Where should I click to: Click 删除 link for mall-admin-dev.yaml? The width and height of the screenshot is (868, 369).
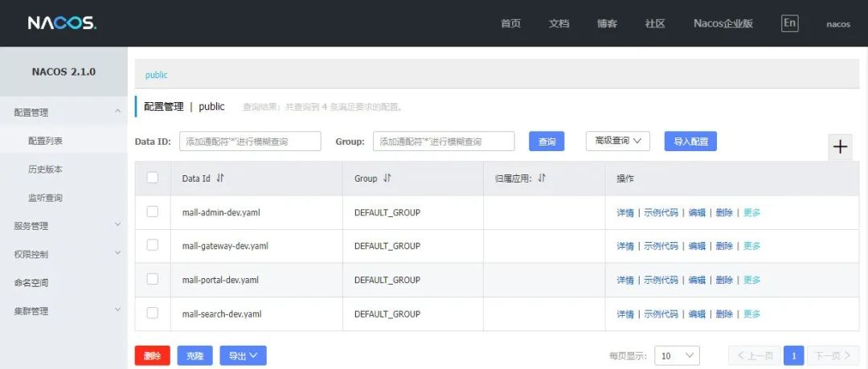click(x=724, y=213)
